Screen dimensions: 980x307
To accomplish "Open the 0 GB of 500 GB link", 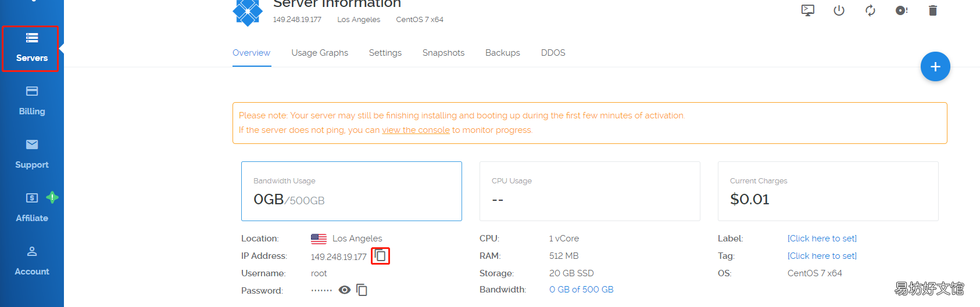I will click(581, 290).
